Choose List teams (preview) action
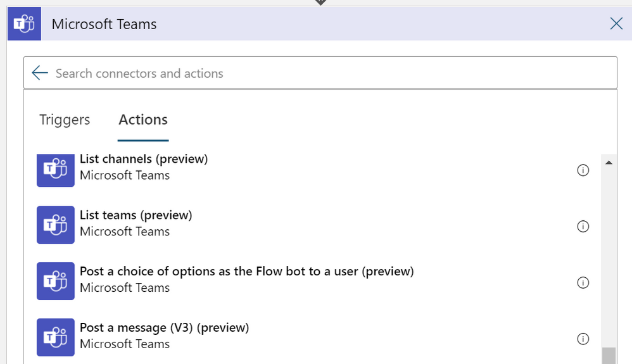632x364 pixels. 136,215
